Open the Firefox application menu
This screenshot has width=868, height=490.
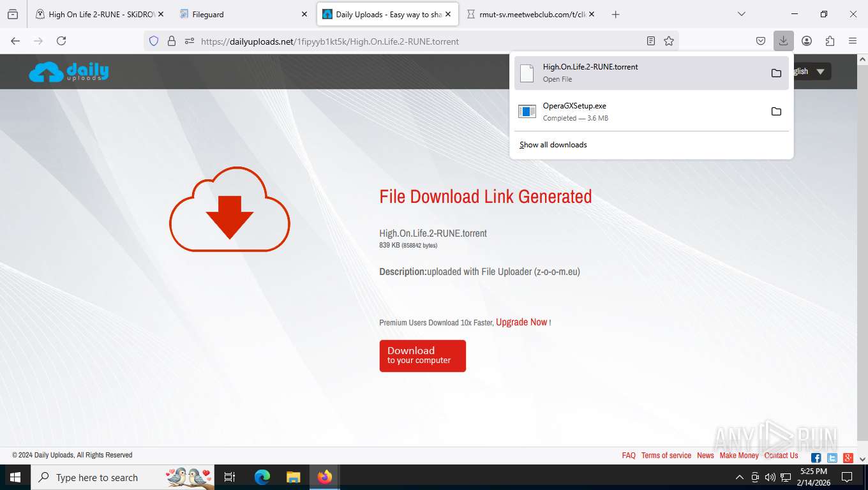pos(853,41)
